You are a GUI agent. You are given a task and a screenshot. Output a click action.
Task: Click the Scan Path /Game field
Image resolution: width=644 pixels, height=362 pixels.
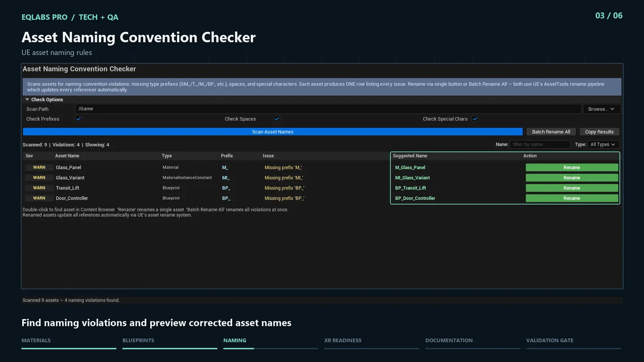(328, 109)
